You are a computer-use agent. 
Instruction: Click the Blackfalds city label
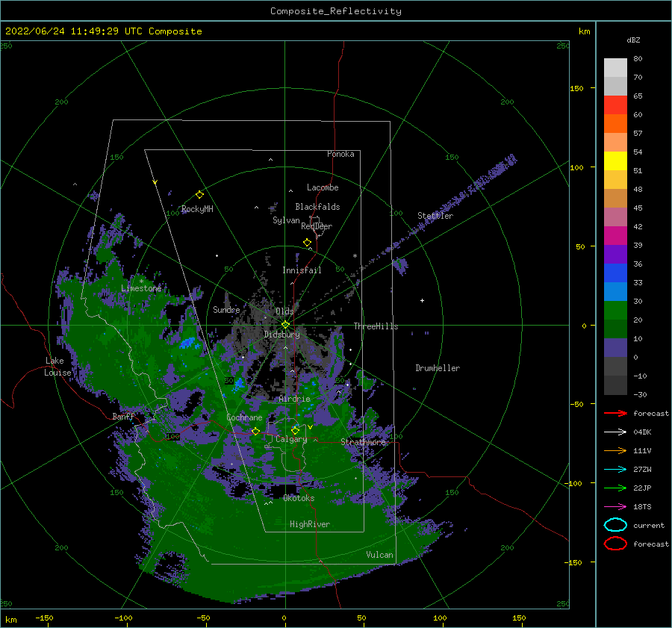point(317,207)
